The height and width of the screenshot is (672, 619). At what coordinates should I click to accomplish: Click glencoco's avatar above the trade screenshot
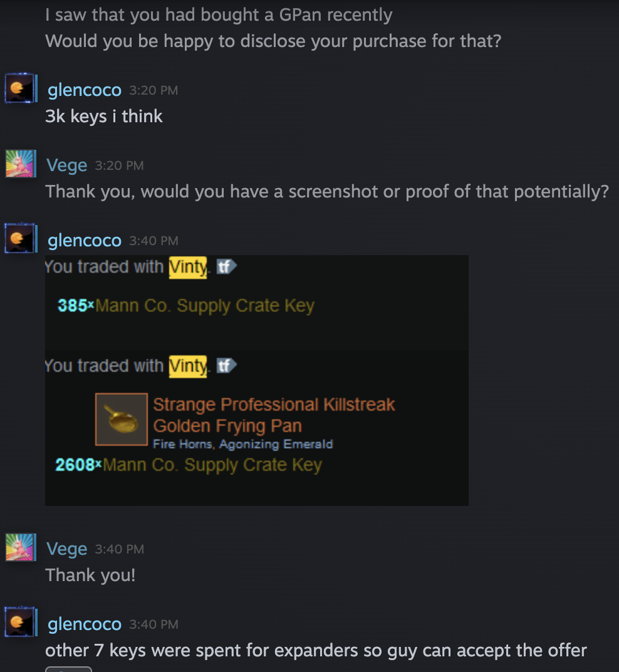click(21, 238)
